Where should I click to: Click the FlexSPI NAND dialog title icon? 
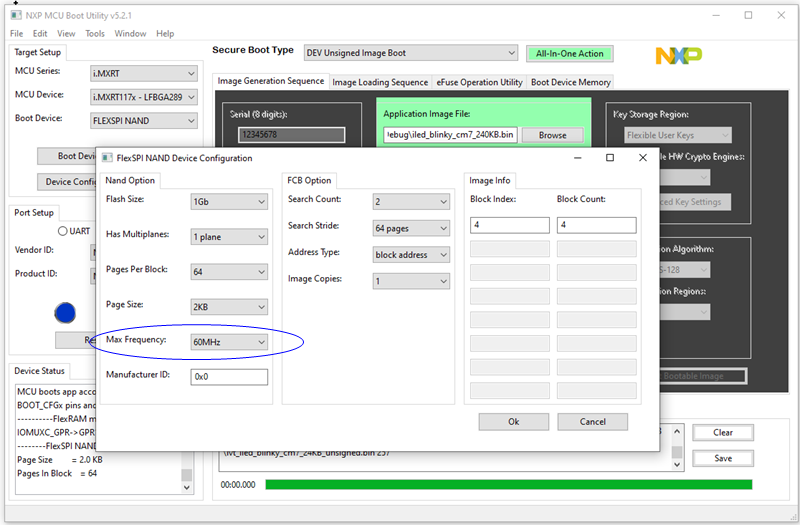coord(107,158)
